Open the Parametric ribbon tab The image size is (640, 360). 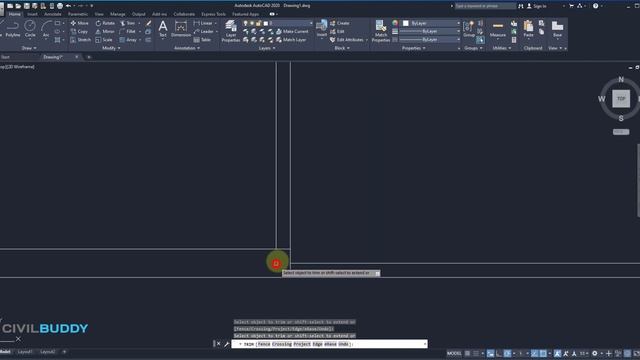pos(78,14)
